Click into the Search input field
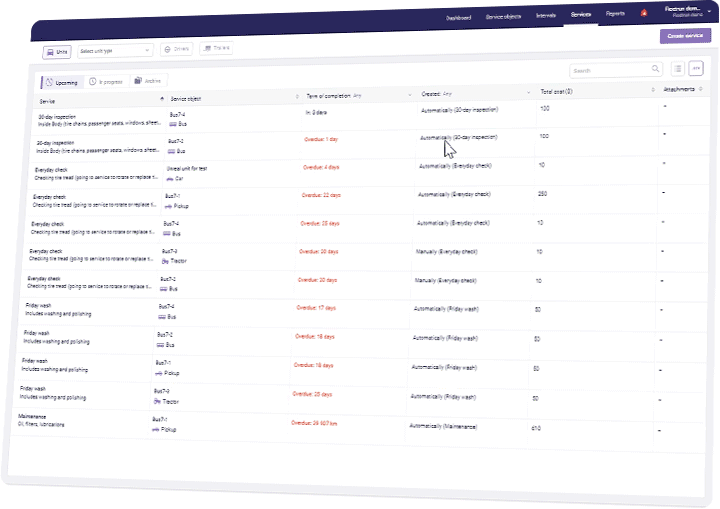This screenshot has height=509, width=720. (x=609, y=71)
